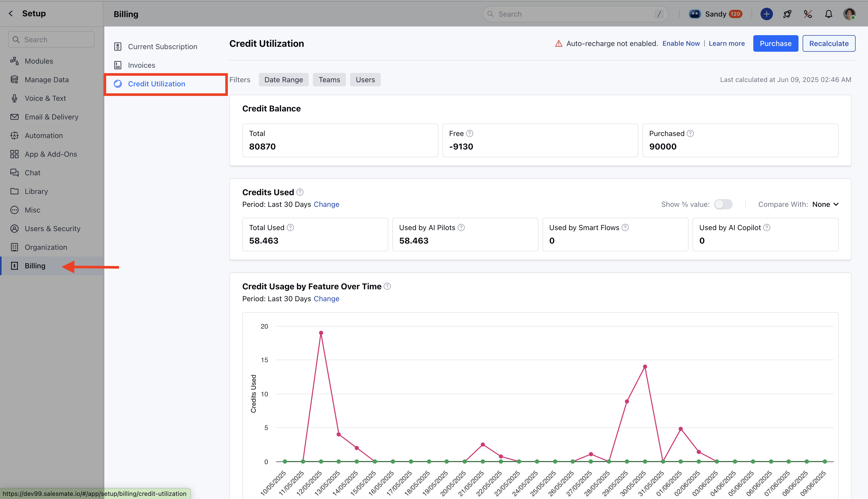This screenshot has height=499, width=868.
Task: Open the Email & Delivery envelope icon
Action: tap(14, 117)
